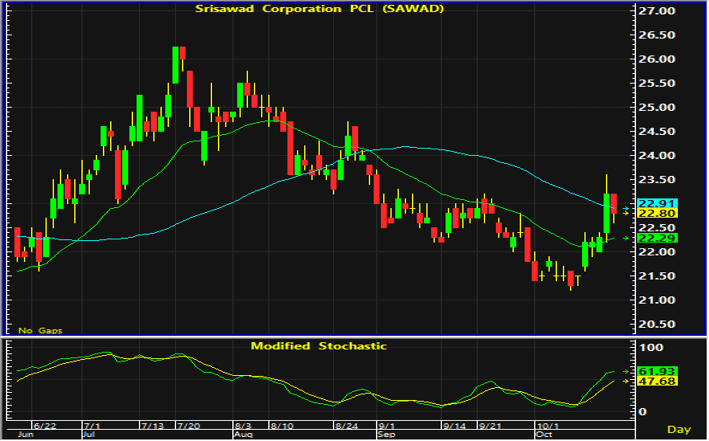Click the 7/13 date axis label
Viewport: 709px width, 441px height.
[x=152, y=426]
